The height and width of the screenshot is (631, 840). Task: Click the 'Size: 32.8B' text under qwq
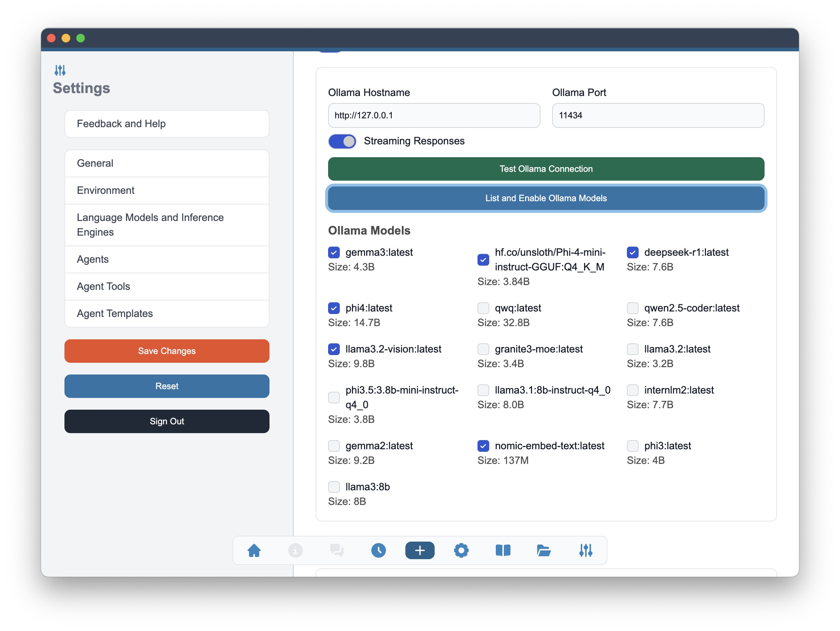(503, 323)
